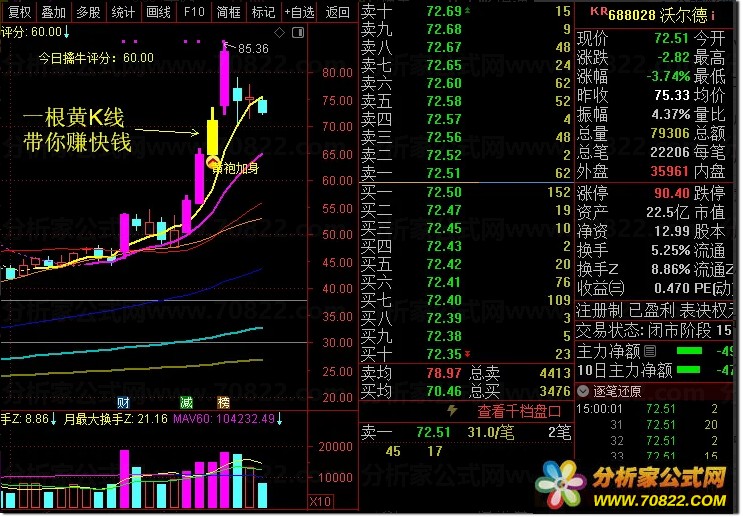Select the 卖五 price 72.58
This screenshot has width=743, height=517.
pyautogui.click(x=444, y=101)
